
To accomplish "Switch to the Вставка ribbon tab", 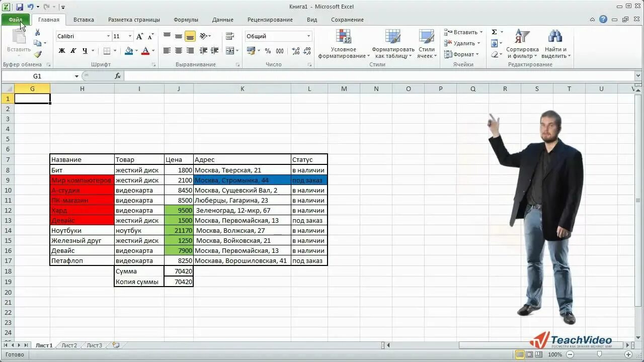I will (84, 20).
